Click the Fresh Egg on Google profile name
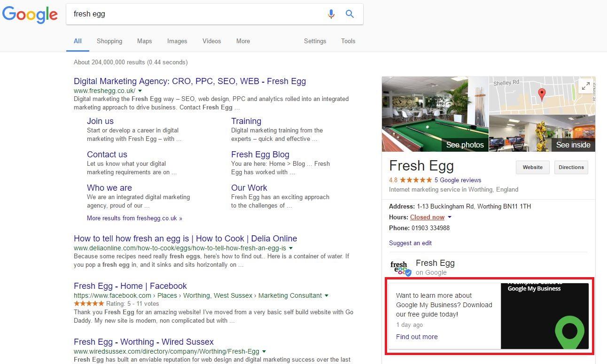 pos(435,263)
